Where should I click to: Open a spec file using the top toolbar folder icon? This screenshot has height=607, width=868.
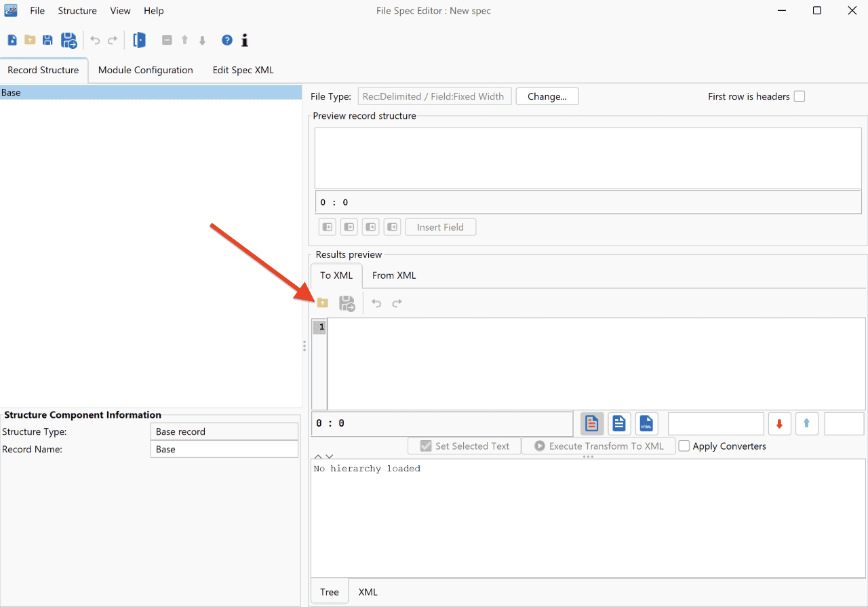[x=30, y=41]
